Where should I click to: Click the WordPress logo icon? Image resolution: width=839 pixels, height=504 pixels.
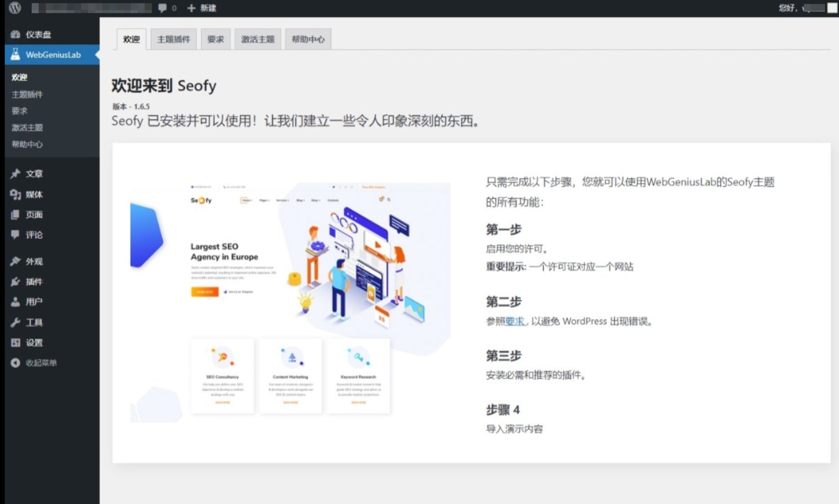[15, 8]
